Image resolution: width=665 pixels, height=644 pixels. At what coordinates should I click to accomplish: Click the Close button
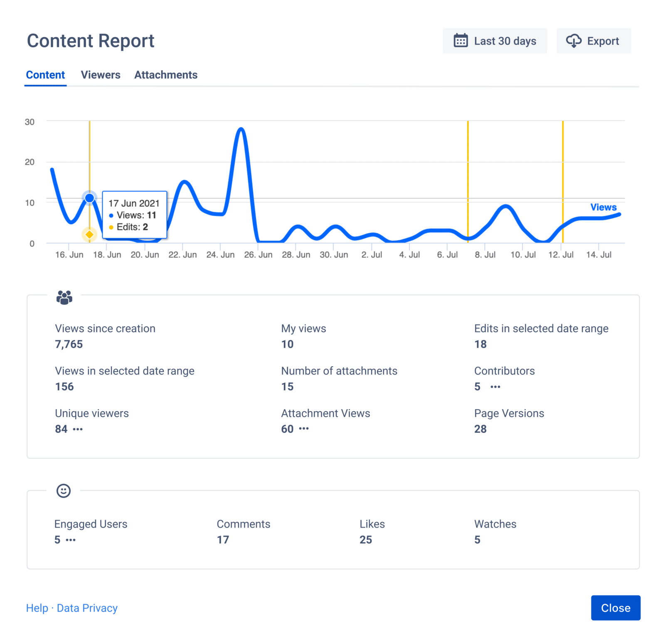616,608
